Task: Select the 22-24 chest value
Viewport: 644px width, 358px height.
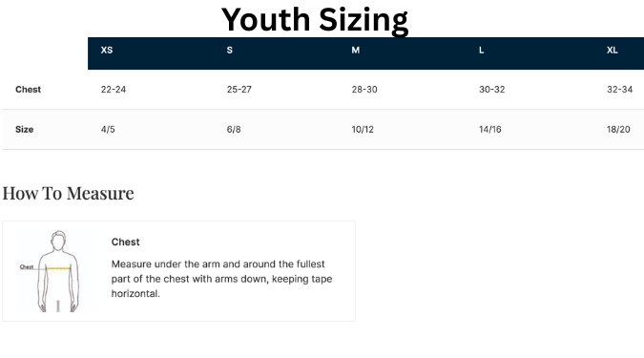Action: coord(114,90)
